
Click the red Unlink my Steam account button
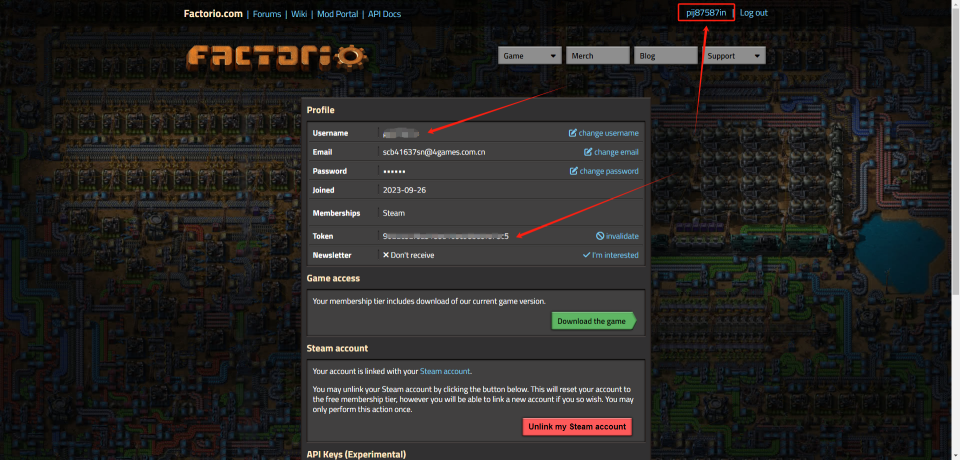pos(577,426)
